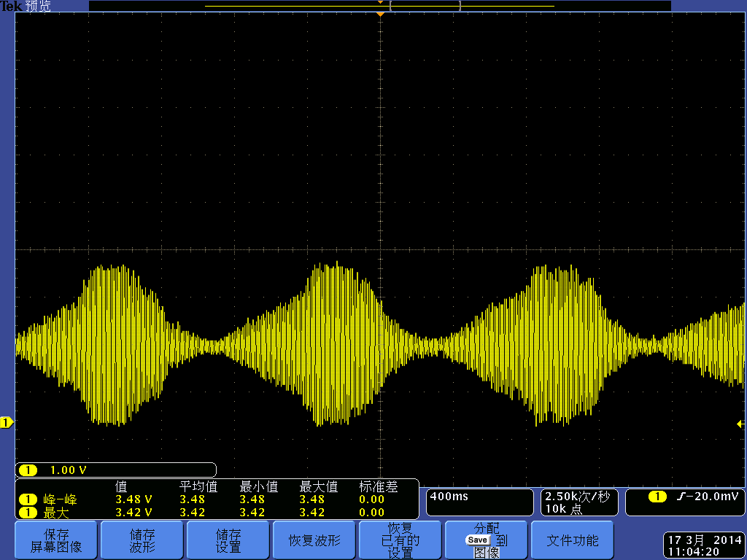Click the 17 3月 2014 date display

705,540
